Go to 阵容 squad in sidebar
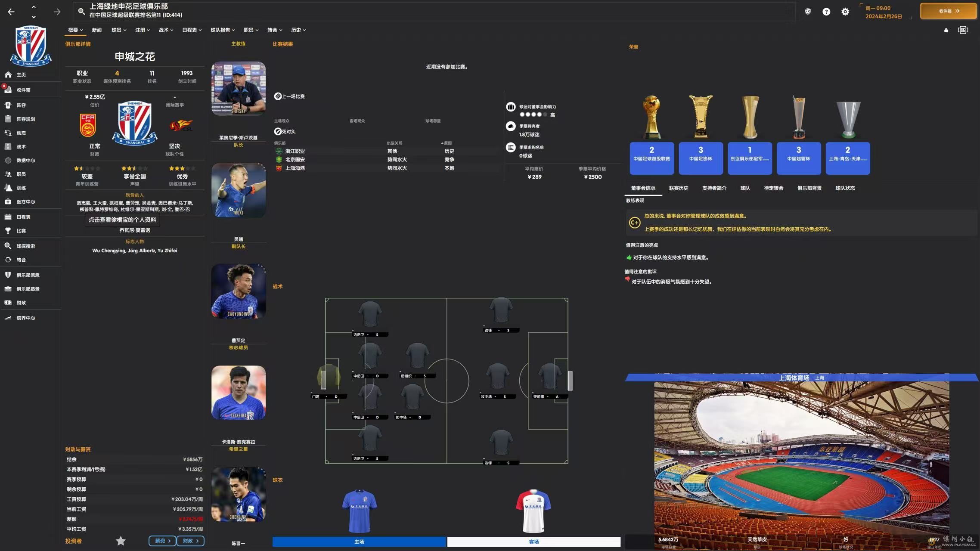980x551 pixels. 21,105
